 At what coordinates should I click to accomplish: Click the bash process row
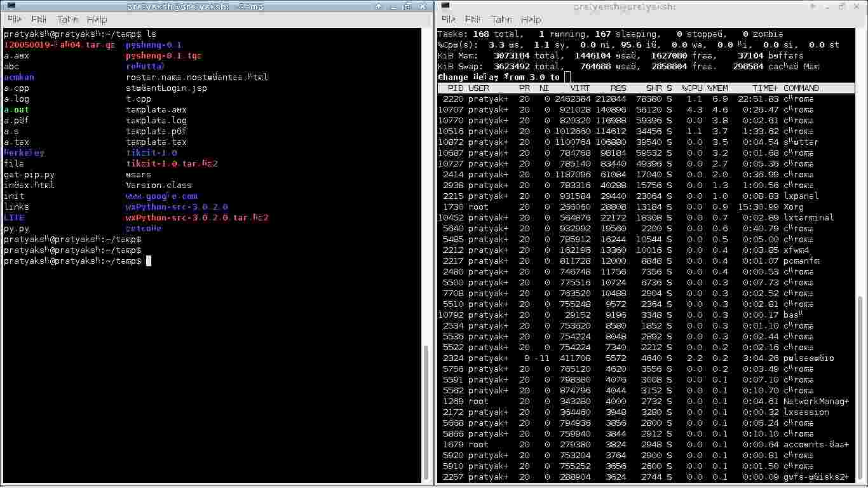(646, 315)
